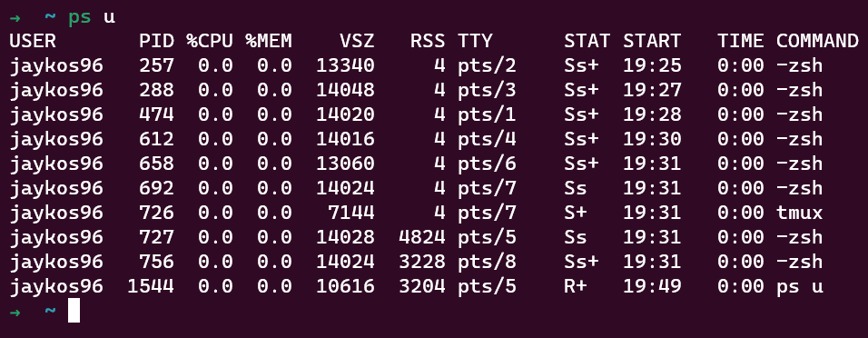
Task: Click RSS value 4824
Action: coord(422,238)
